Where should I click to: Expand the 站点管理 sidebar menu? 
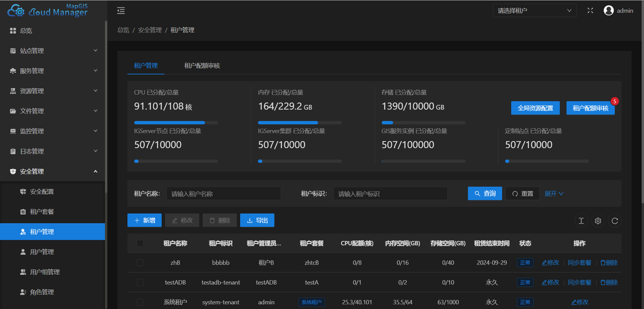tap(32, 51)
